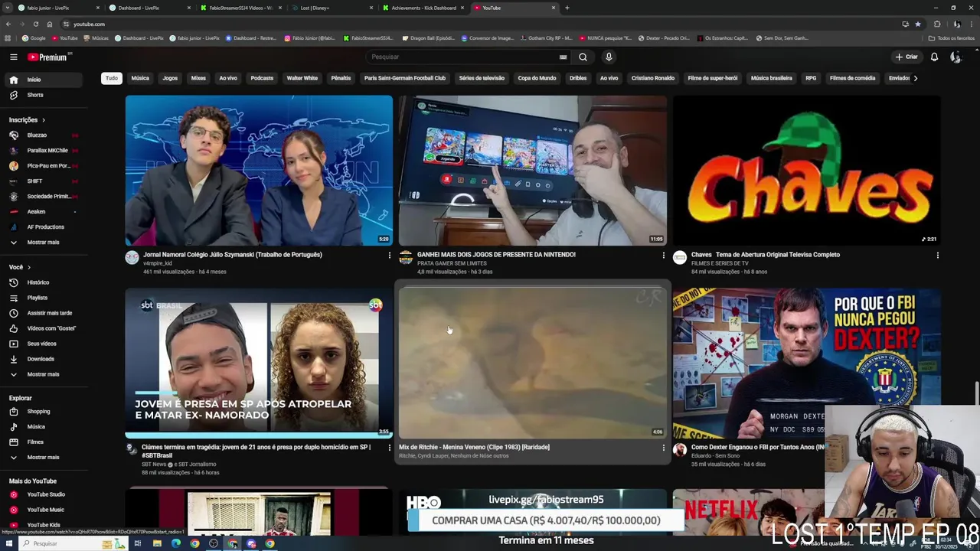Open File Explorer from the taskbar
The height and width of the screenshot is (551, 980).
point(157,543)
